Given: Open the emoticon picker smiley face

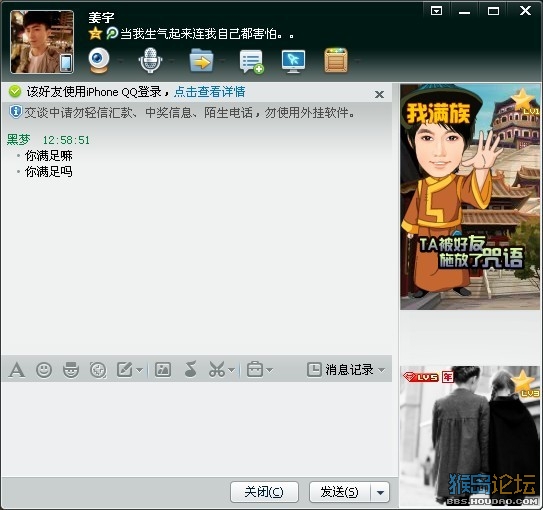Looking at the screenshot, I should pos(44,370).
